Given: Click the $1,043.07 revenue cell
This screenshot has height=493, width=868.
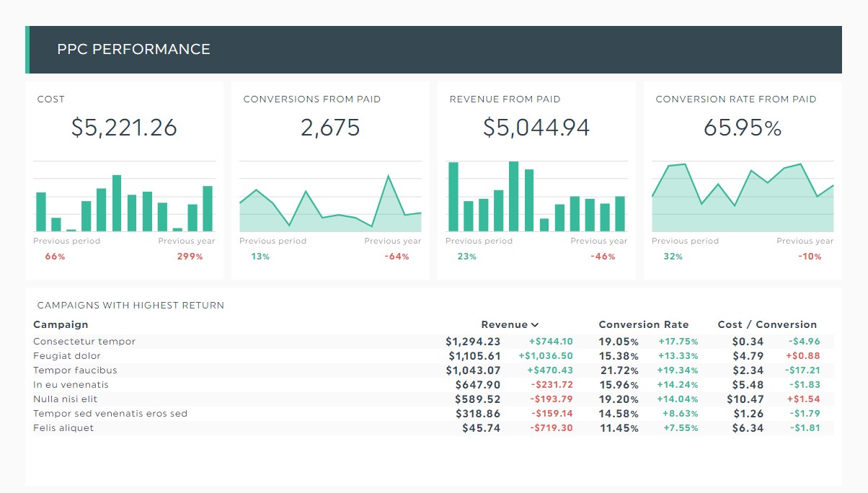Looking at the screenshot, I should (473, 370).
